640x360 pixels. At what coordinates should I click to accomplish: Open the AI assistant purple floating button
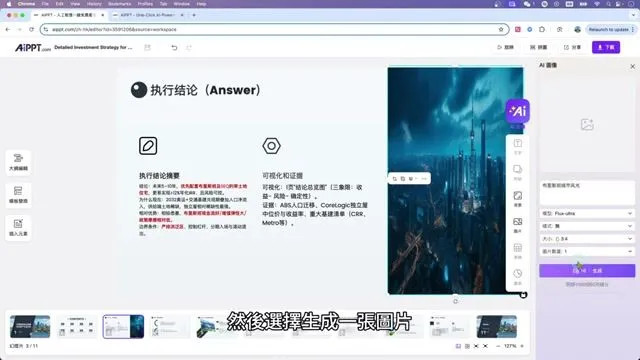pos(518,111)
